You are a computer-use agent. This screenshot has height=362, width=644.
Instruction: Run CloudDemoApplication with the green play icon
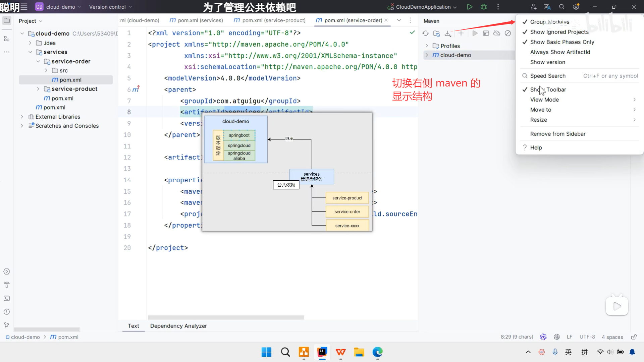click(470, 7)
